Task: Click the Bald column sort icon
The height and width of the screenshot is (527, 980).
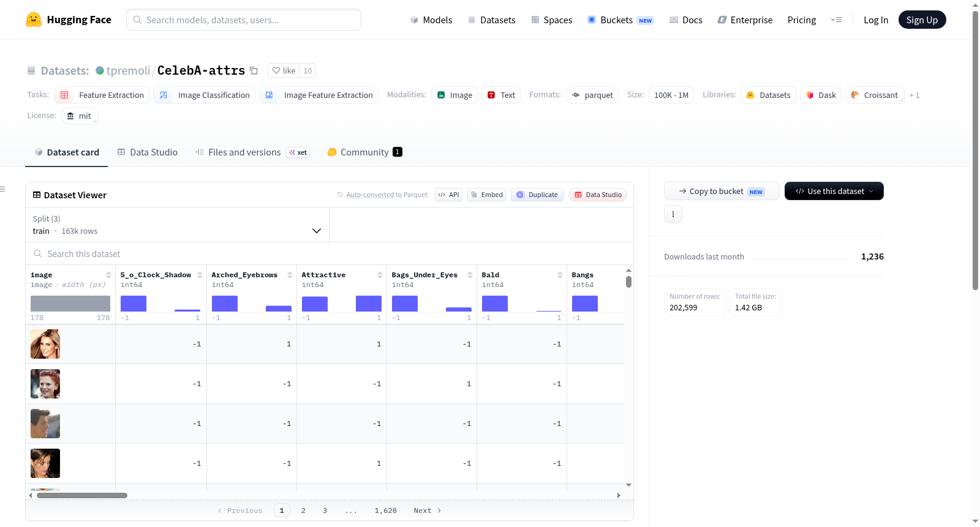Action: pyautogui.click(x=560, y=275)
